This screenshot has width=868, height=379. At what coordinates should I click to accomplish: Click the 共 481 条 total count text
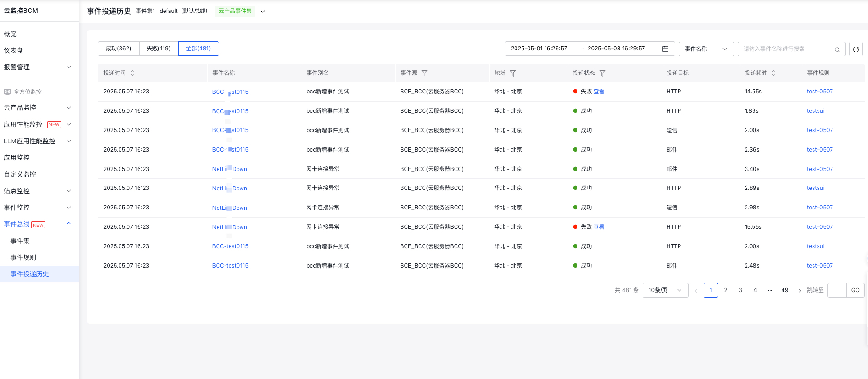[x=627, y=290]
